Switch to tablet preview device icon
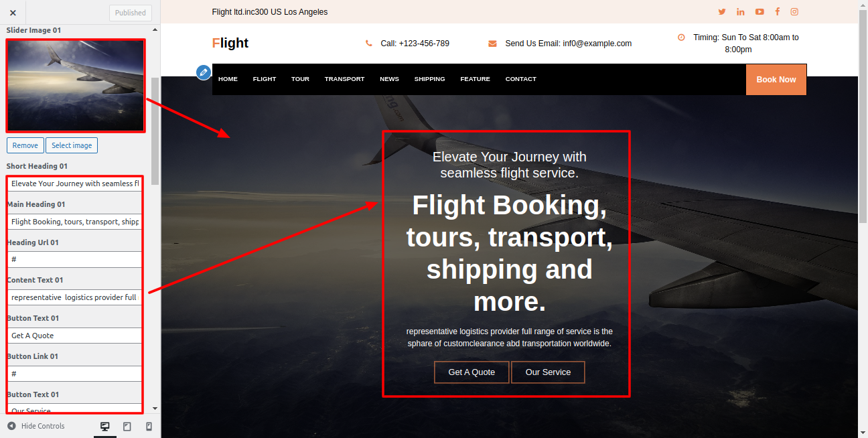The width and height of the screenshot is (868, 438). [x=127, y=427]
